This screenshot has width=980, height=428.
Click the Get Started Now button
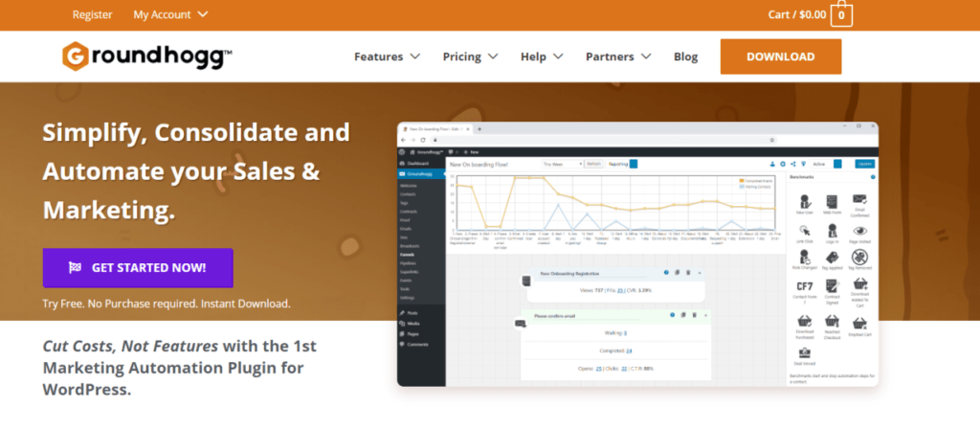click(x=138, y=268)
